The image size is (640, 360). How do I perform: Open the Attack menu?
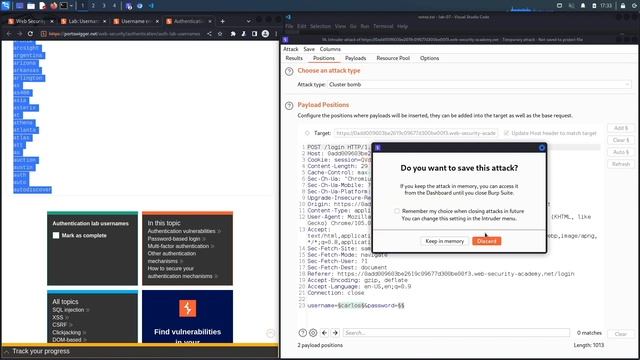click(291, 49)
